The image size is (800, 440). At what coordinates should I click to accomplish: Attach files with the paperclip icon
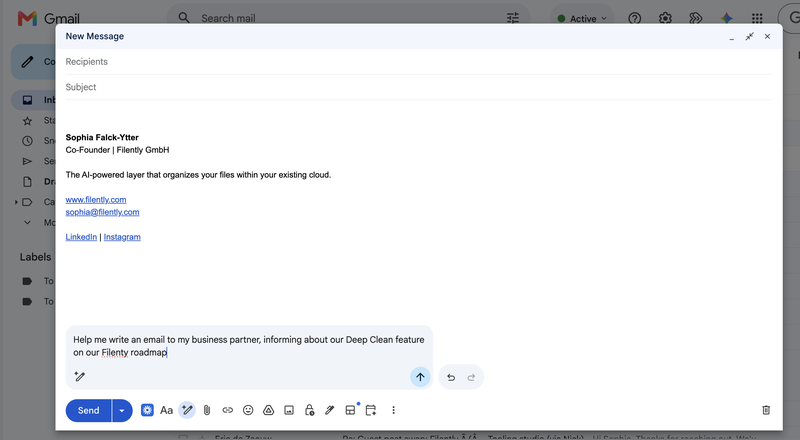pos(207,410)
